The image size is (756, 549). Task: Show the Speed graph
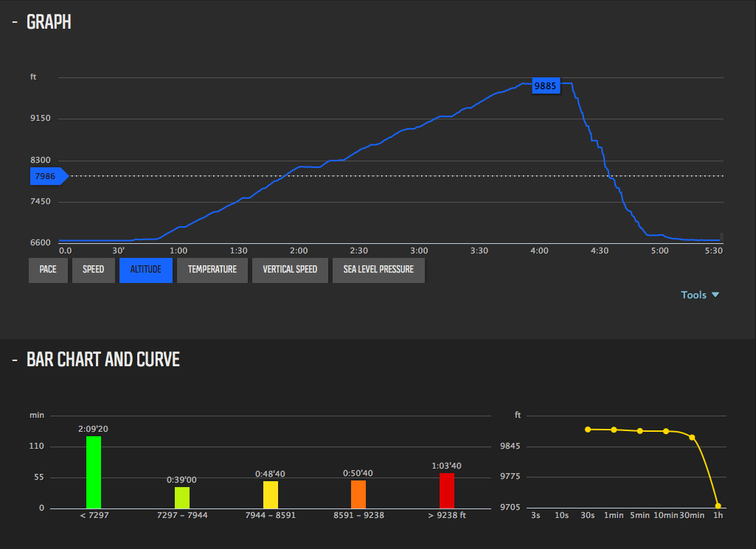(x=93, y=270)
